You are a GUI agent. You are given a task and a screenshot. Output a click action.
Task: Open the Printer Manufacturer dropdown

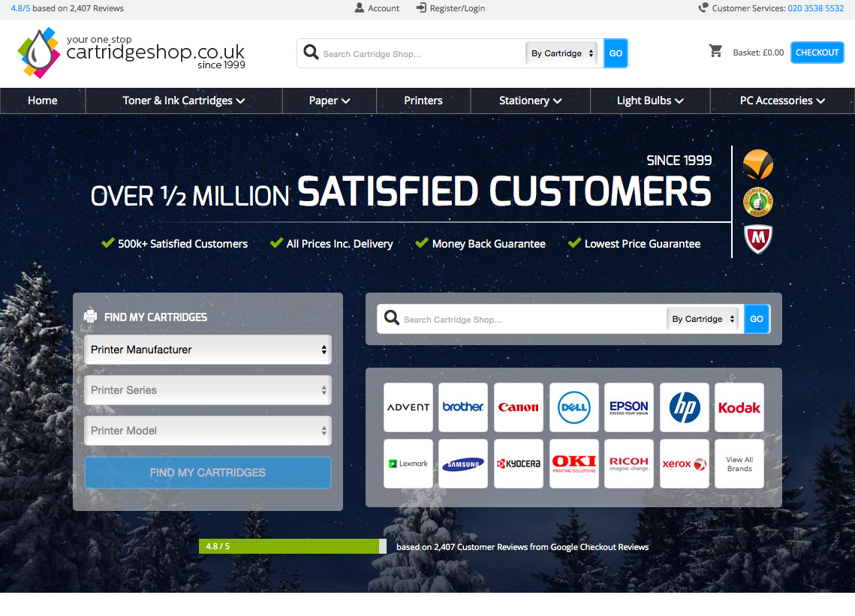[x=208, y=350]
